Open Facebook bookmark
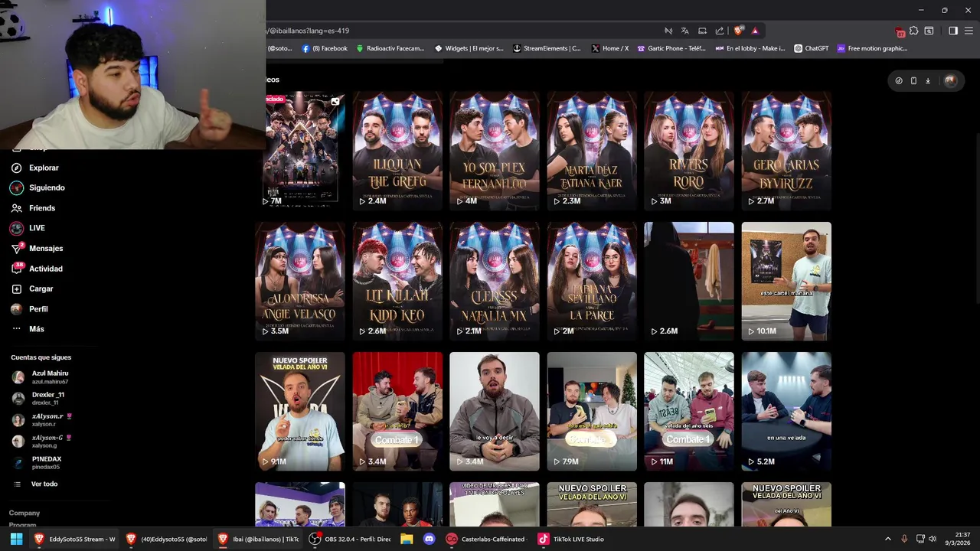 tap(325, 48)
